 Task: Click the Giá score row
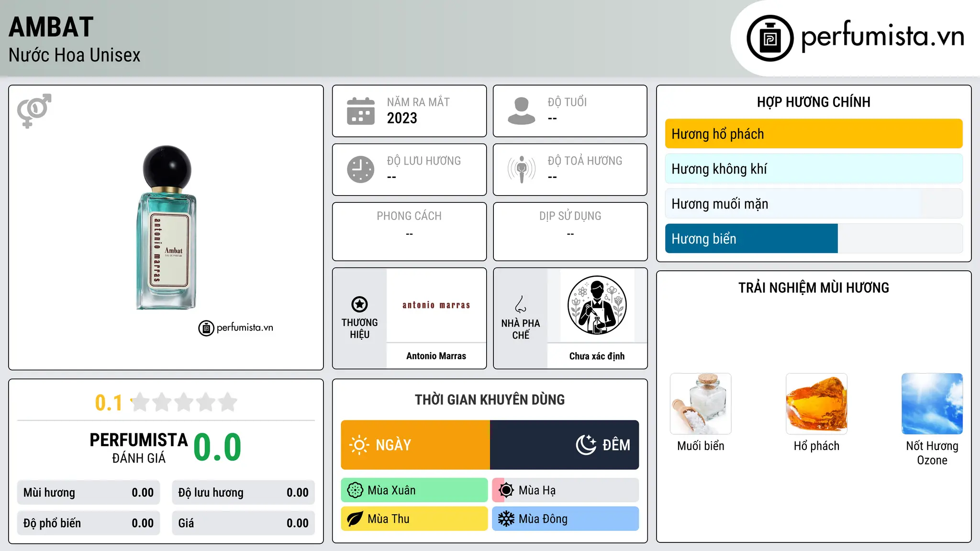[243, 523]
